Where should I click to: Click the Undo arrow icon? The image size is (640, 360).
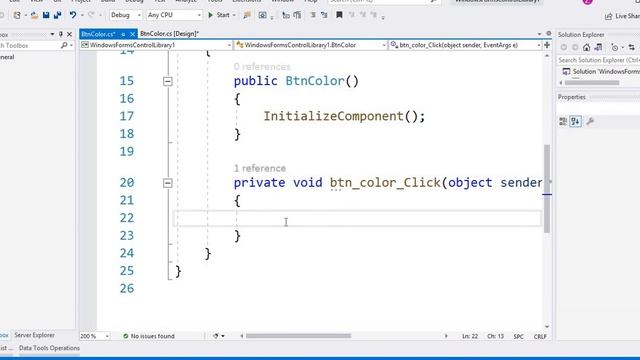73,15
